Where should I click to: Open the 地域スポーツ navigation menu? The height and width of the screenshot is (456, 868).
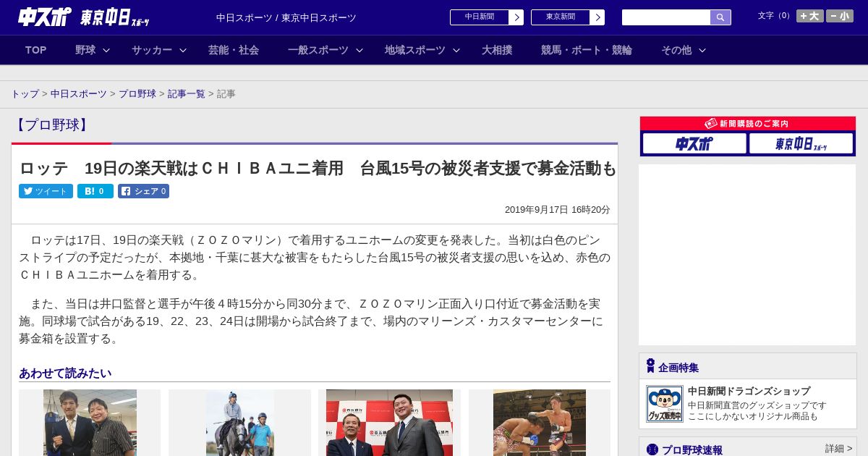415,50
